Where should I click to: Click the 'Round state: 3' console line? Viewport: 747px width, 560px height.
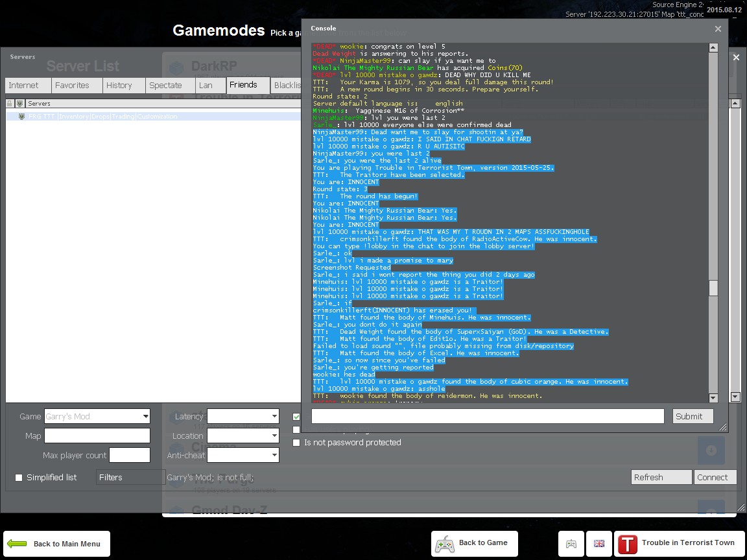coord(340,189)
